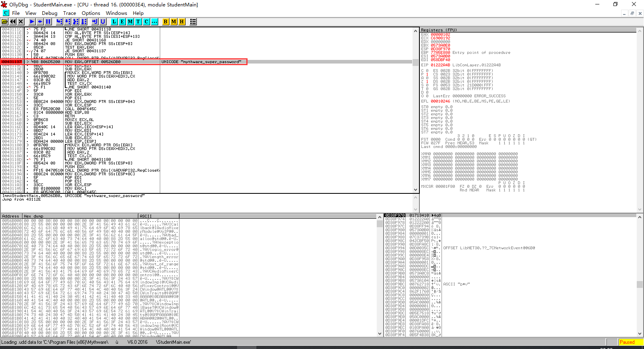Show hardware breakpoints with yellow H icon
The image size is (644, 349).
(182, 22)
